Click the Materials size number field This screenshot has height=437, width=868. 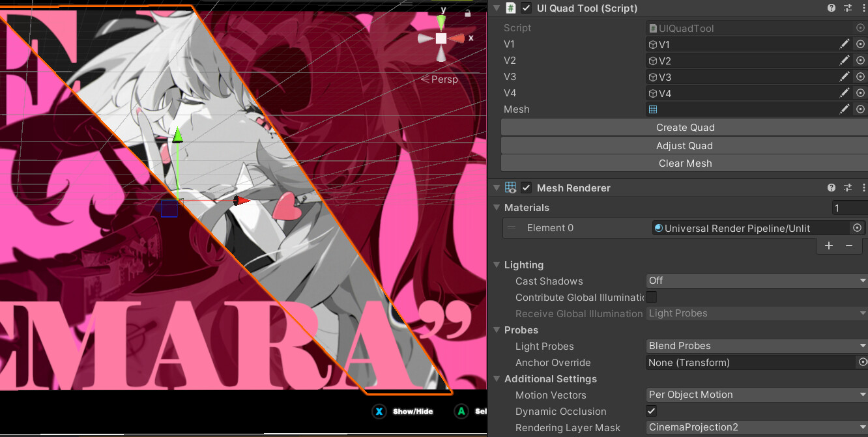[850, 208]
